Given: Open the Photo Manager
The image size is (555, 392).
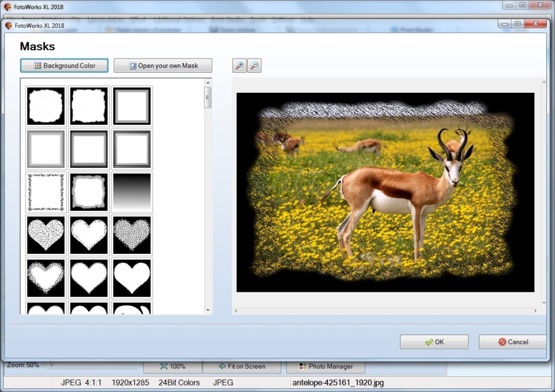Looking at the screenshot, I should click(x=325, y=366).
